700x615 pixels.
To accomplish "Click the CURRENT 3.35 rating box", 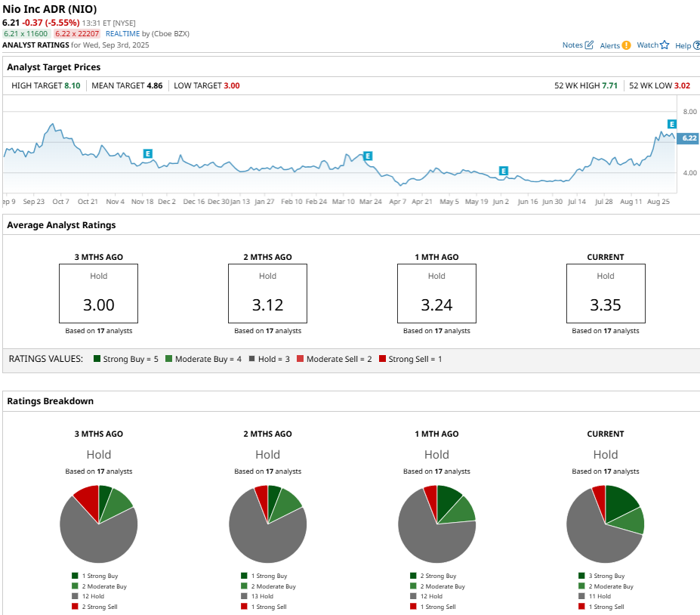I will click(606, 293).
